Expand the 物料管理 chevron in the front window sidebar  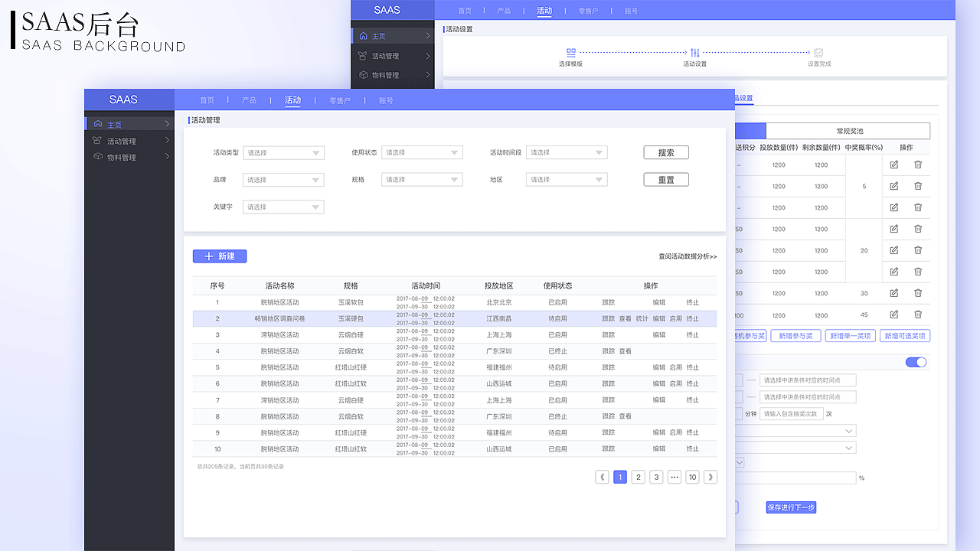[167, 157]
